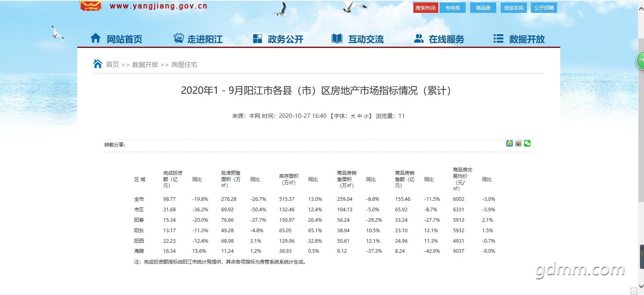Share article via green WeChat icon
Screen dimensions: 644x295
tap(527, 143)
